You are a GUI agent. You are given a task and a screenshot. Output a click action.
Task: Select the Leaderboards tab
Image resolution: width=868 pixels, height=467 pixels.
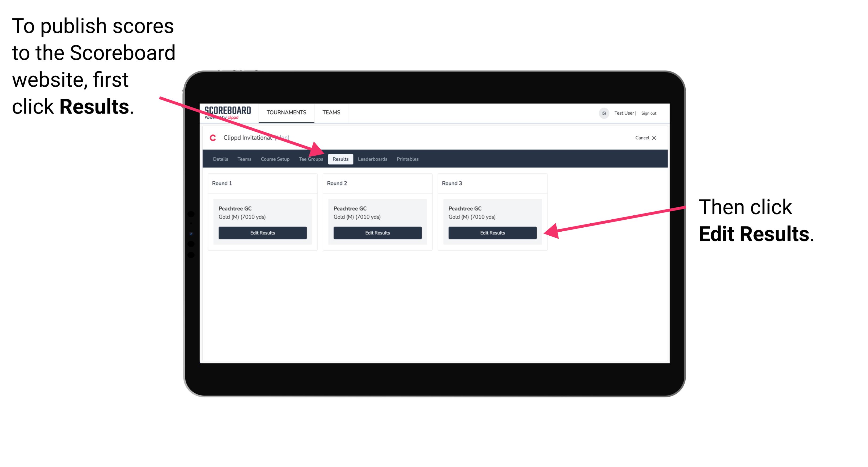(373, 159)
